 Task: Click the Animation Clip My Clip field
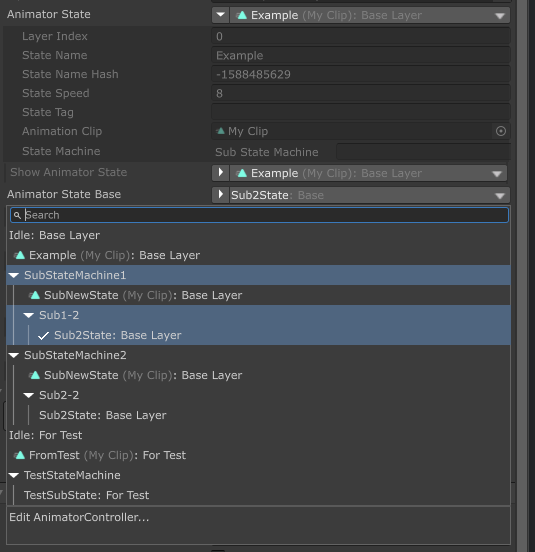point(352,131)
